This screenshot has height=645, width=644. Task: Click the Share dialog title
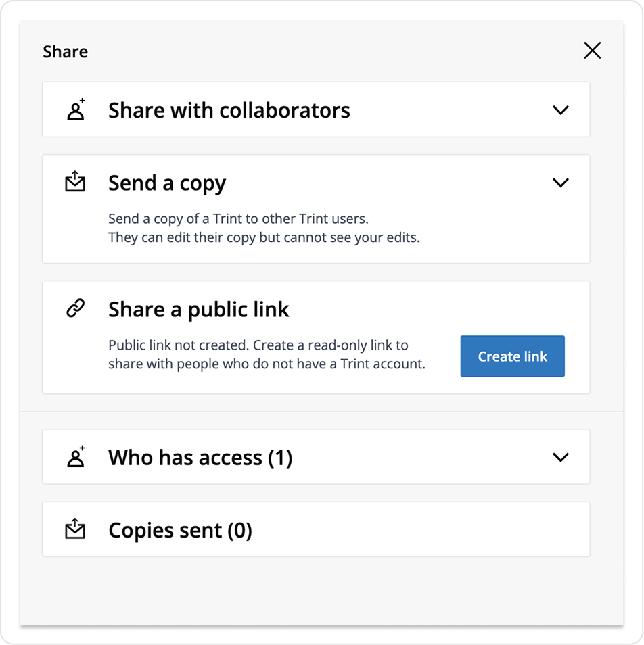click(66, 52)
